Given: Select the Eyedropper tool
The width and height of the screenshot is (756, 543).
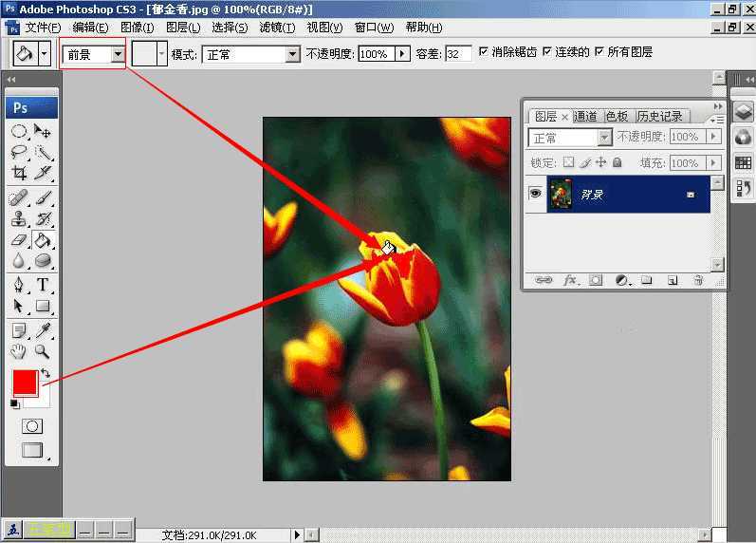Looking at the screenshot, I should pos(43,330).
